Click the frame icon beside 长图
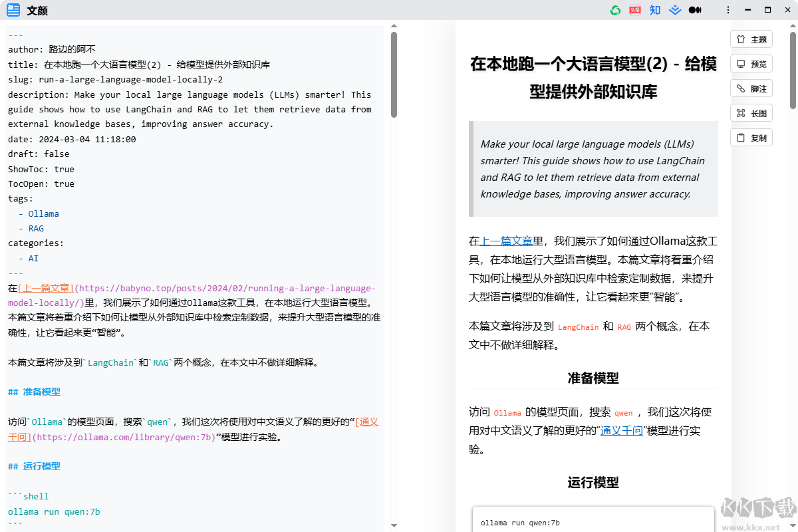The height and width of the screenshot is (532, 798). click(x=741, y=113)
